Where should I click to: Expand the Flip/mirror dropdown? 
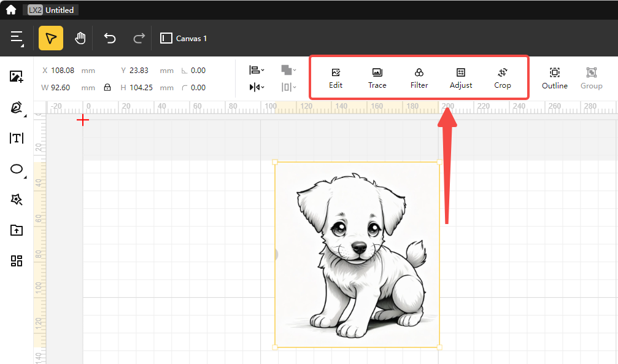[257, 87]
